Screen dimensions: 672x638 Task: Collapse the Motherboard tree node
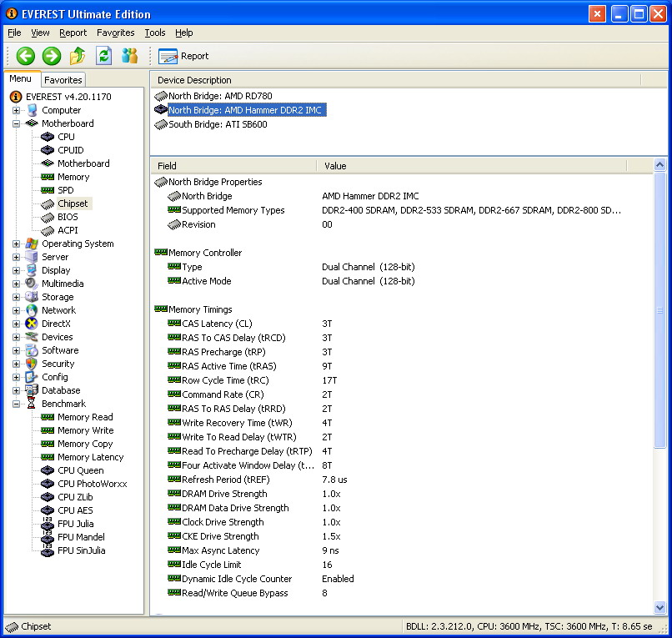click(17, 124)
